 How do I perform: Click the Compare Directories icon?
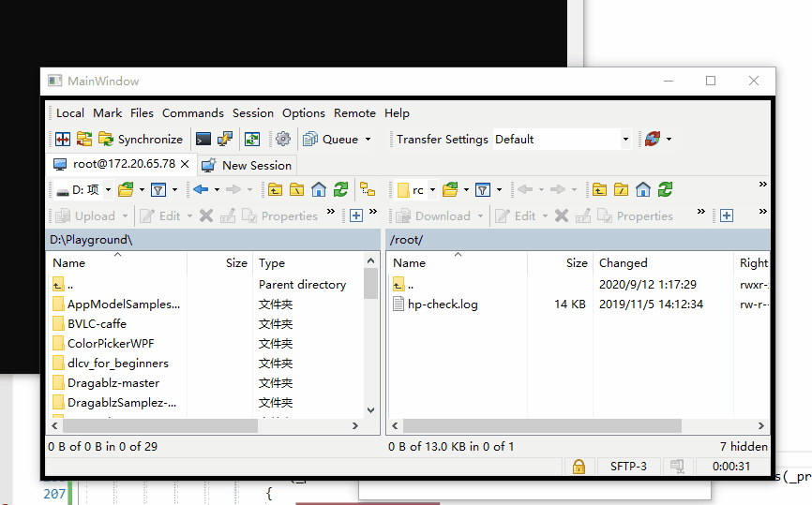pos(83,140)
